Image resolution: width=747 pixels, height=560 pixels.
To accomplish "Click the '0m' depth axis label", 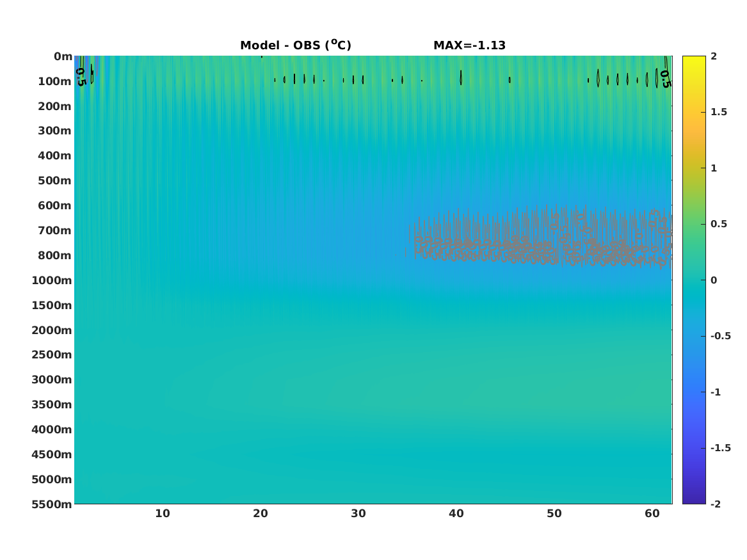I will click(63, 57).
